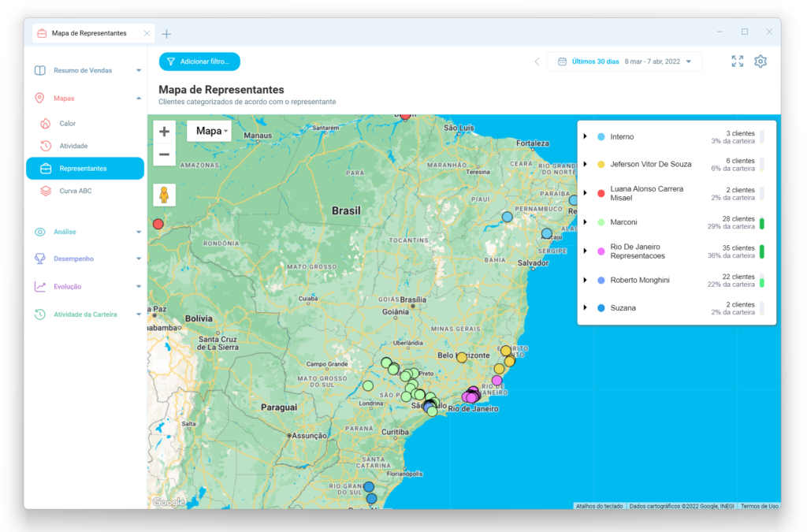Click the Desempenho trophy icon
This screenshot has width=807, height=532.
[x=38, y=259]
